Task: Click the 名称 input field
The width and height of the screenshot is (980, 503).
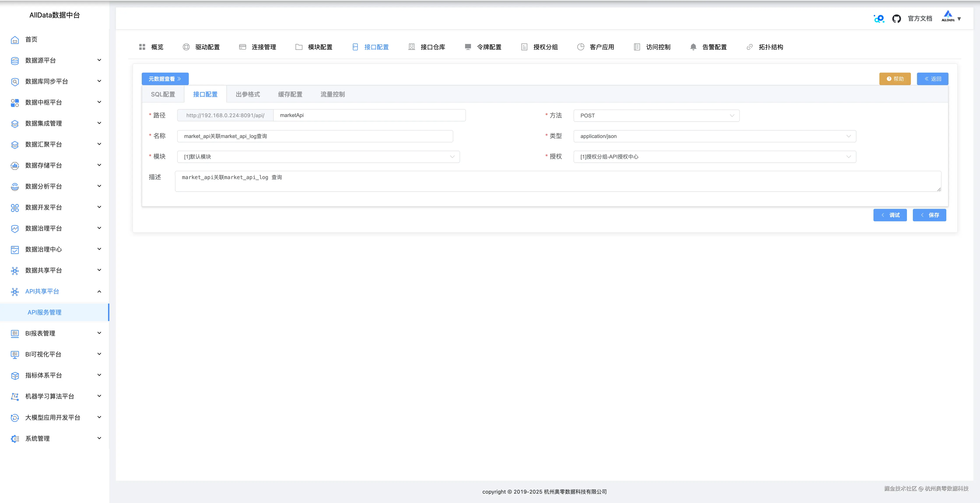Action: tap(315, 136)
